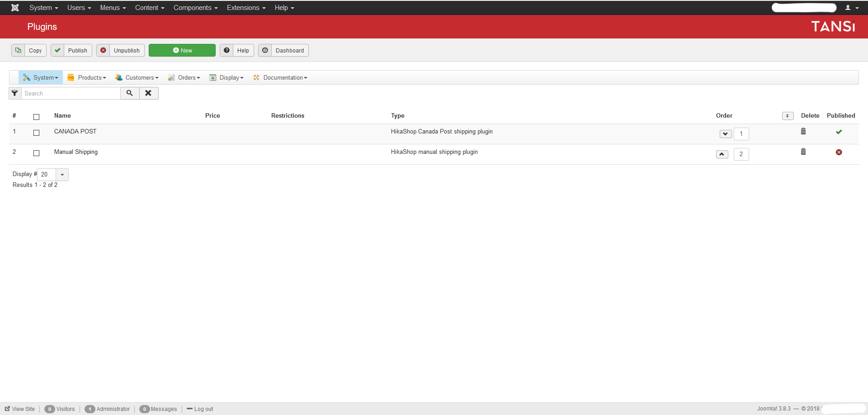The width and height of the screenshot is (868, 415).
Task: Open the Users menu
Action: (x=79, y=8)
